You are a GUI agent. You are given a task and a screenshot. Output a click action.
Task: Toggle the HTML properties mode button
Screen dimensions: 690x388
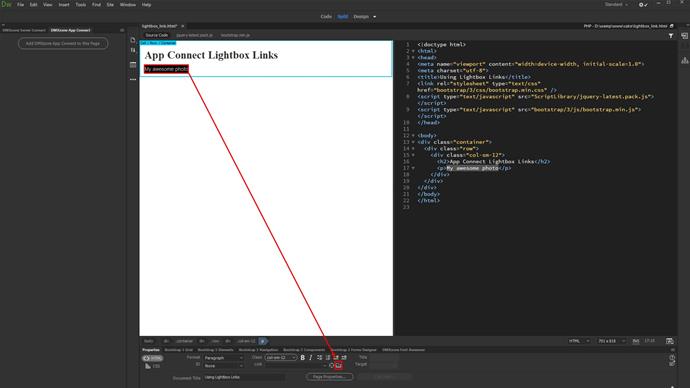(152, 358)
